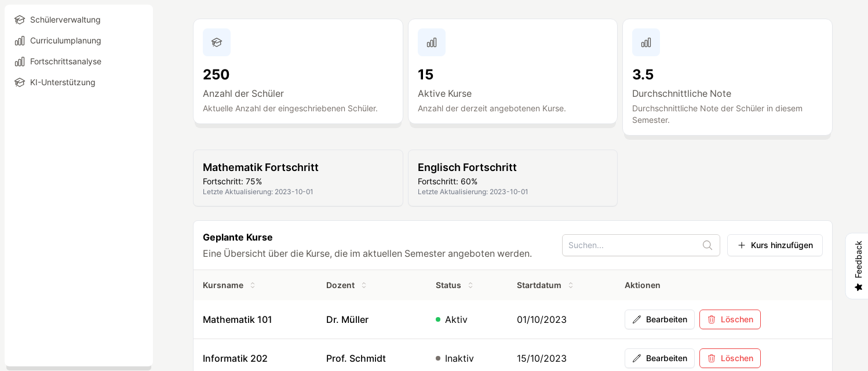Select KI-Unterstützung in the sidebar
The width and height of the screenshot is (868, 371).
[x=63, y=82]
